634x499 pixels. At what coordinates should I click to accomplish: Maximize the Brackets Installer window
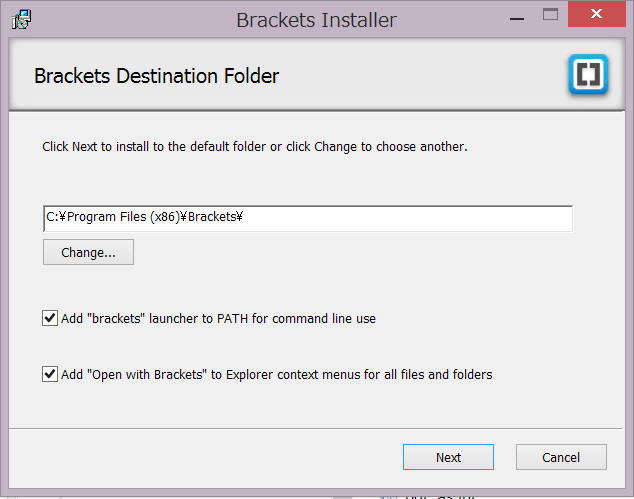[x=550, y=15]
